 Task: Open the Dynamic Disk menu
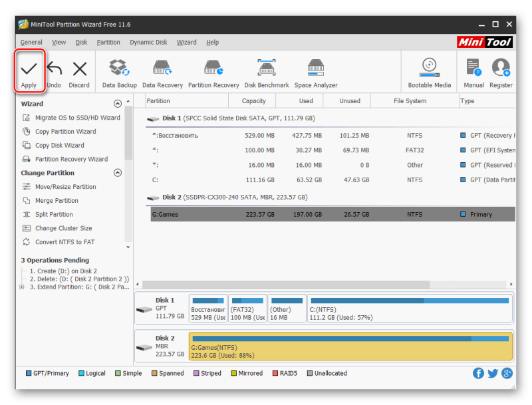click(148, 43)
